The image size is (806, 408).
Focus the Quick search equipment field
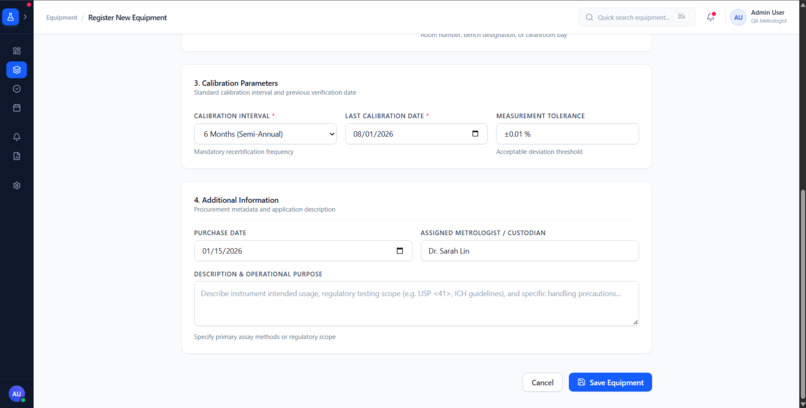pyautogui.click(x=637, y=17)
